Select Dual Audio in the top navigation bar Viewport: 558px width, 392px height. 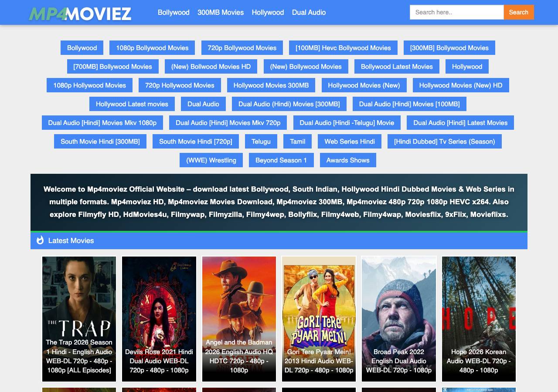(309, 12)
